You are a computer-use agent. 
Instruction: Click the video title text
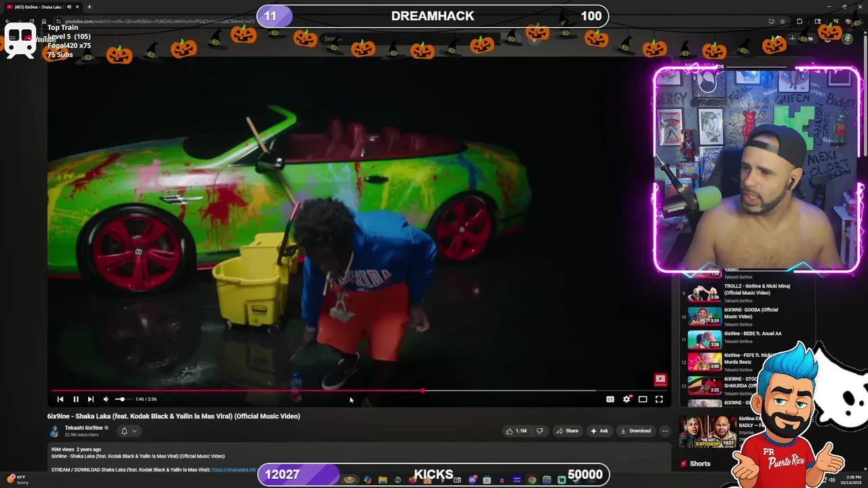174,416
